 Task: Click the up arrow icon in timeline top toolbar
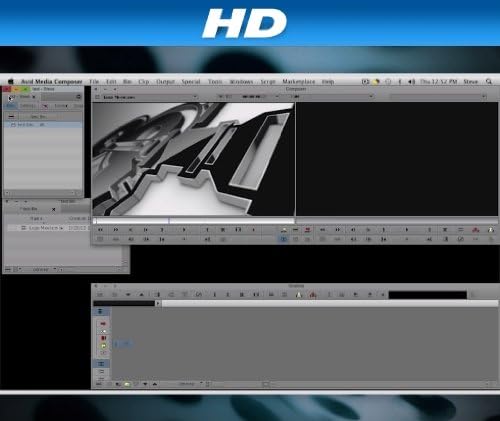click(142, 294)
